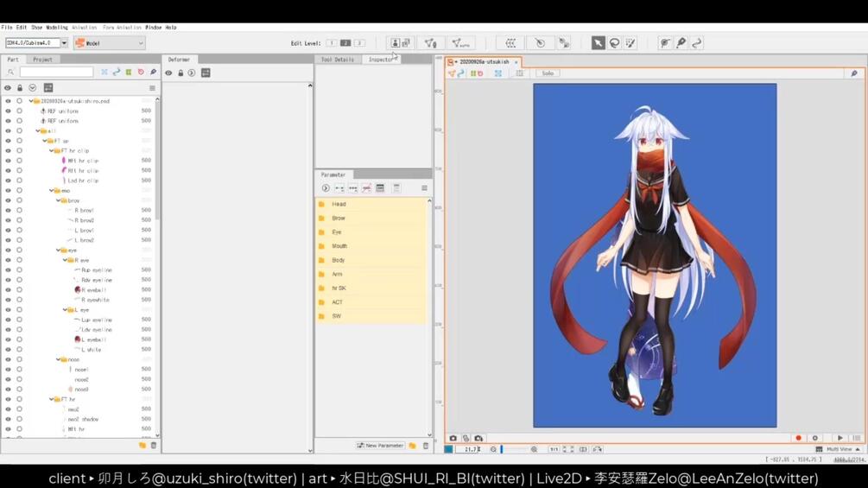868x488 pixels.
Task: Collapse the L eye folder
Action: 65,310
